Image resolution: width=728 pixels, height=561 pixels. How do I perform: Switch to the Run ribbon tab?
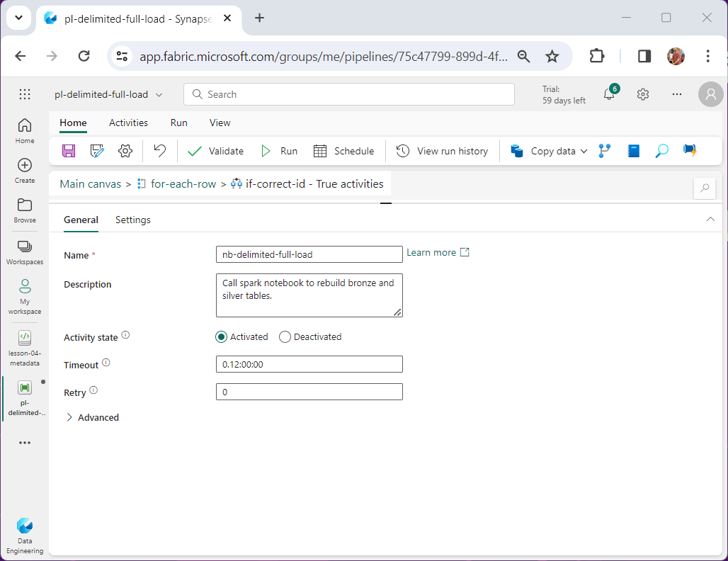click(178, 123)
